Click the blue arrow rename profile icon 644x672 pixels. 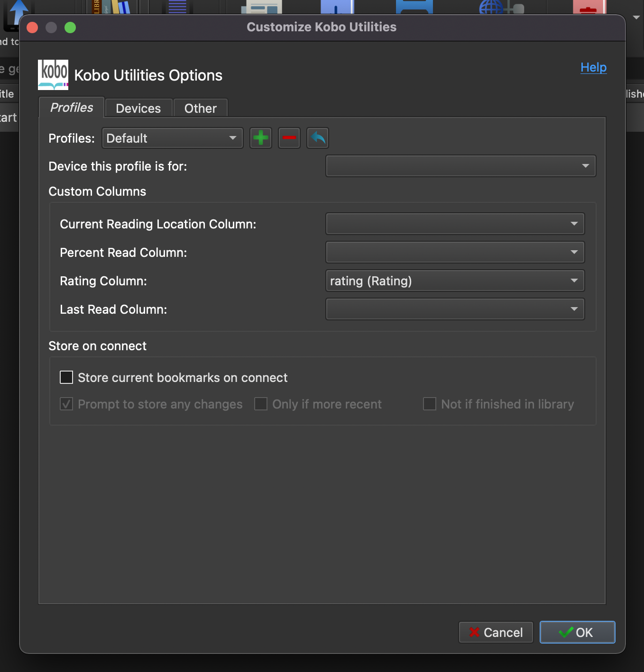coord(318,138)
